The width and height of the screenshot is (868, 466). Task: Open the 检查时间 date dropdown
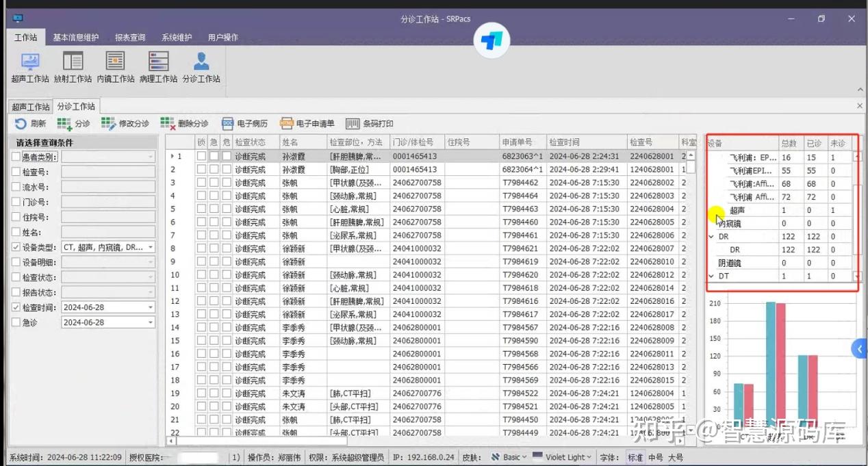[151, 307]
